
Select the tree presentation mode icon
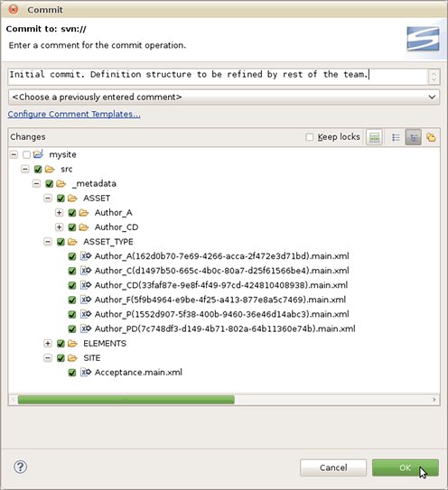pos(414,137)
